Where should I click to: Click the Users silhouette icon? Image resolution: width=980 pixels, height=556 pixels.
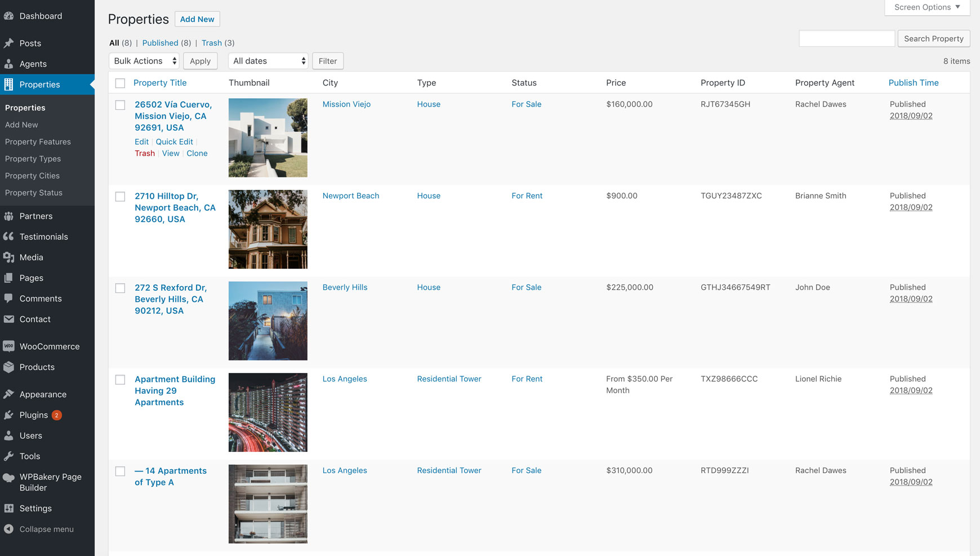pyautogui.click(x=8, y=435)
